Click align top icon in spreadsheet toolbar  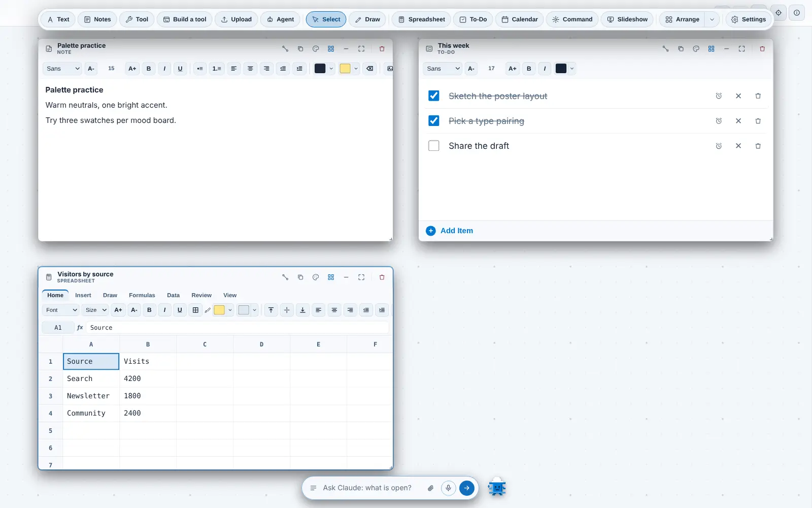(x=271, y=310)
